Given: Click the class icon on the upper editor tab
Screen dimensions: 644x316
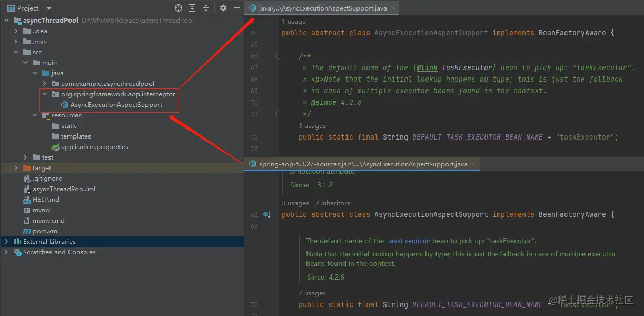Looking at the screenshot, I should (253, 8).
